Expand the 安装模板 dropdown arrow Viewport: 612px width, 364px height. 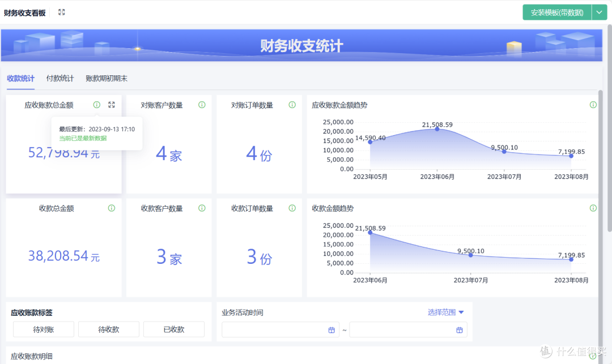point(599,12)
